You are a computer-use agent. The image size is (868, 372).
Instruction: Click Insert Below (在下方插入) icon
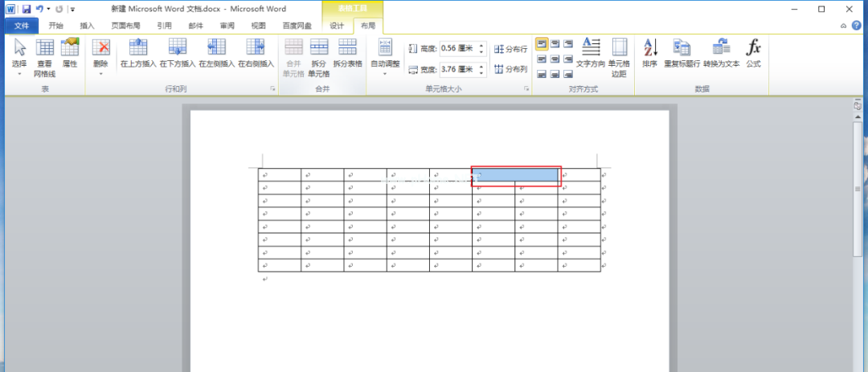[178, 48]
